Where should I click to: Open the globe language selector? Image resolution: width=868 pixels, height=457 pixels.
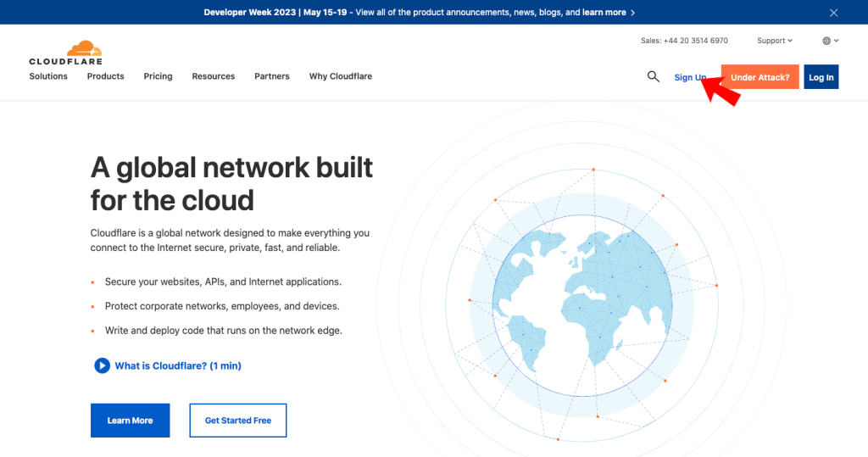click(831, 41)
